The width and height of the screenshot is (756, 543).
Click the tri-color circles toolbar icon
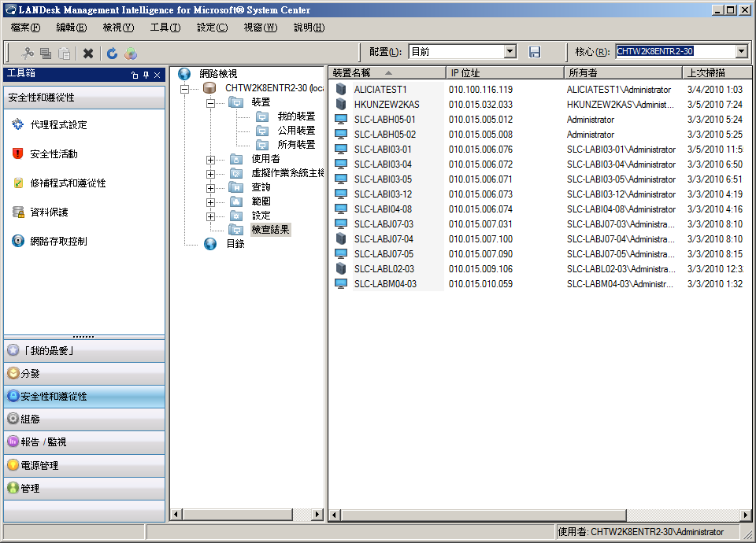point(131,53)
